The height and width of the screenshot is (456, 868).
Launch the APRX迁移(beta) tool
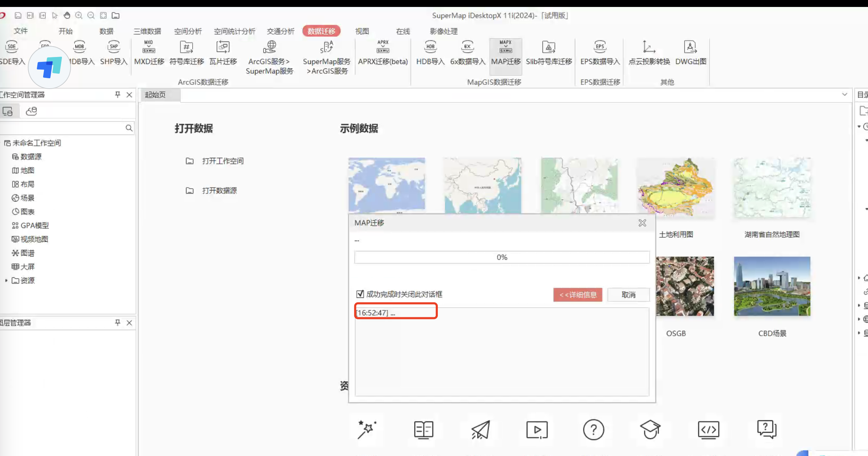click(x=383, y=53)
